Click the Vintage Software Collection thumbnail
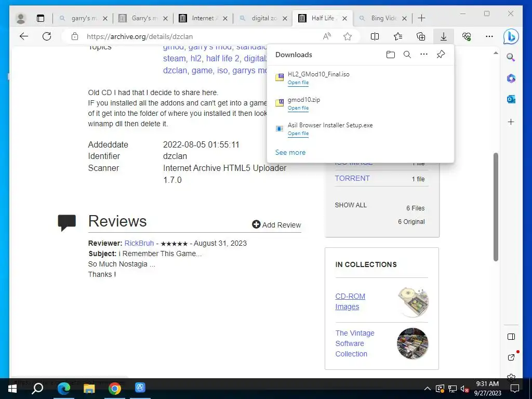This screenshot has height=399, width=532. coord(413,343)
